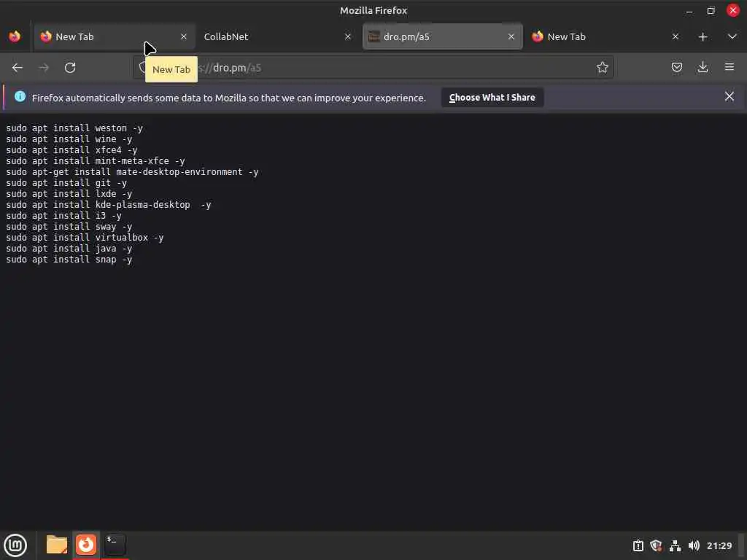Open Save to Pocket
The width and height of the screenshot is (747, 560).
click(x=676, y=67)
